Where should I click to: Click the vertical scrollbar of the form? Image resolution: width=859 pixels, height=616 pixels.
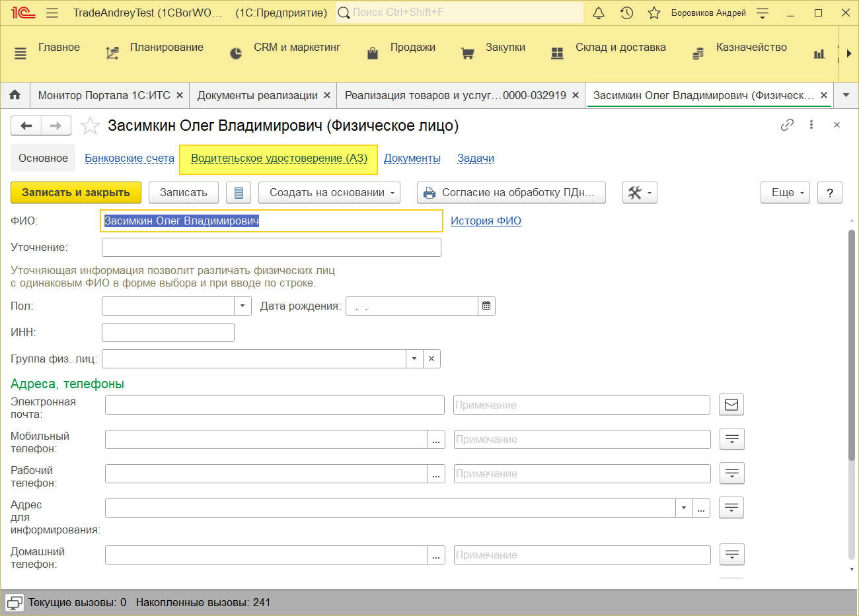pyautogui.click(x=852, y=343)
